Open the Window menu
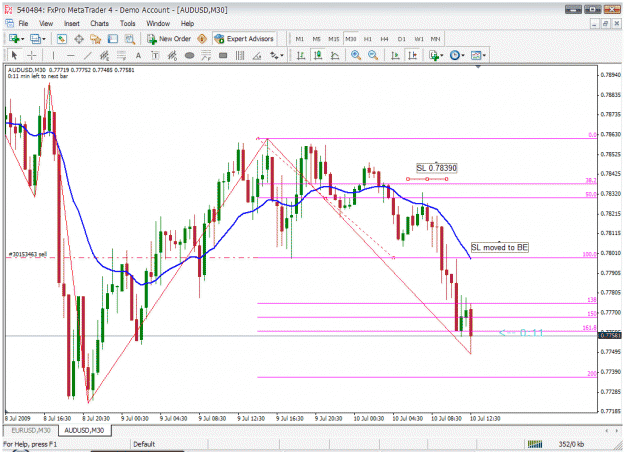 pos(158,24)
